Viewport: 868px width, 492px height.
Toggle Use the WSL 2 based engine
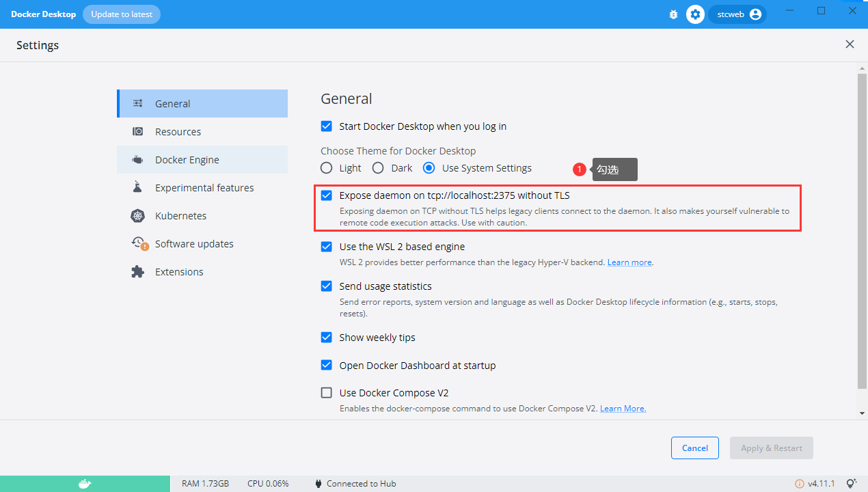tap(327, 247)
